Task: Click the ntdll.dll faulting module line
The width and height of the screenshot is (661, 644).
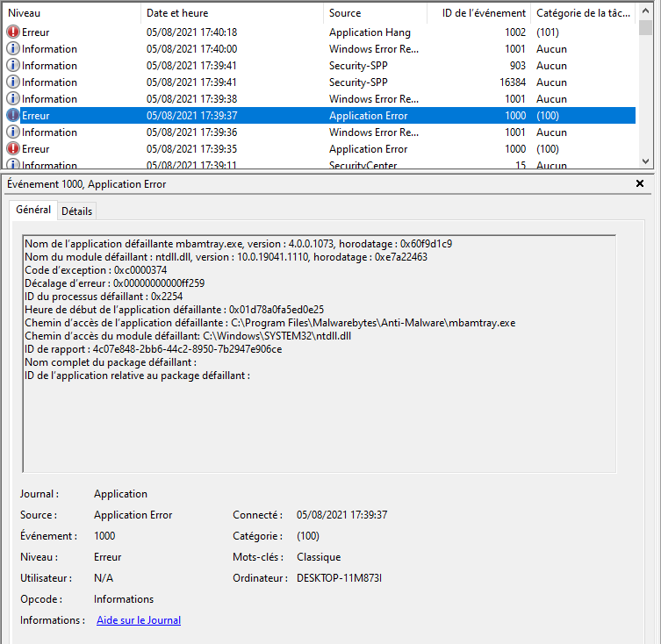Action: click(x=226, y=257)
